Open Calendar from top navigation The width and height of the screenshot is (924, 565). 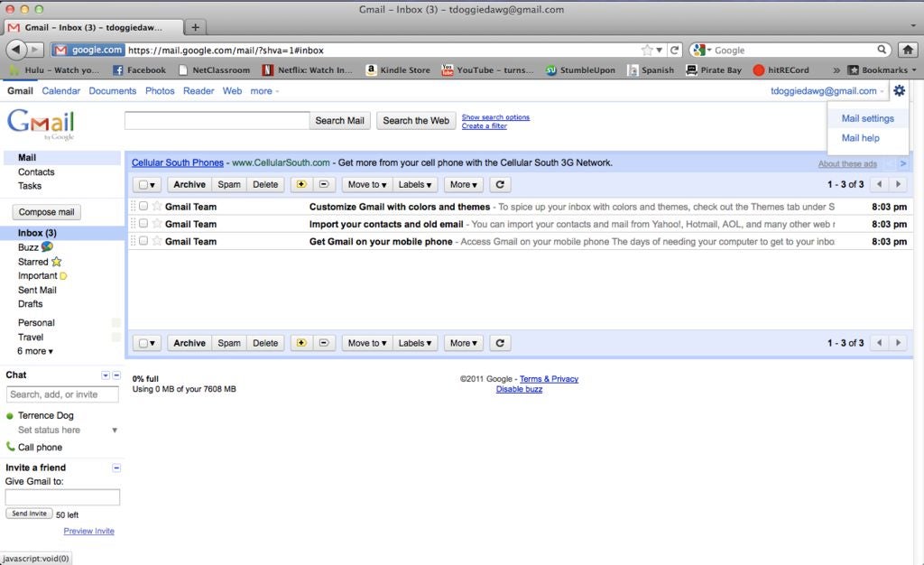(60, 91)
